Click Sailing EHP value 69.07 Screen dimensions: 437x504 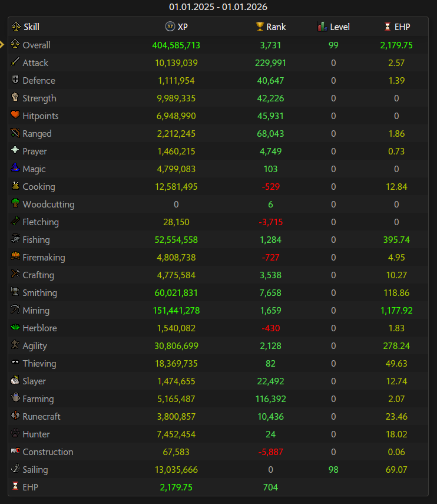click(x=396, y=470)
